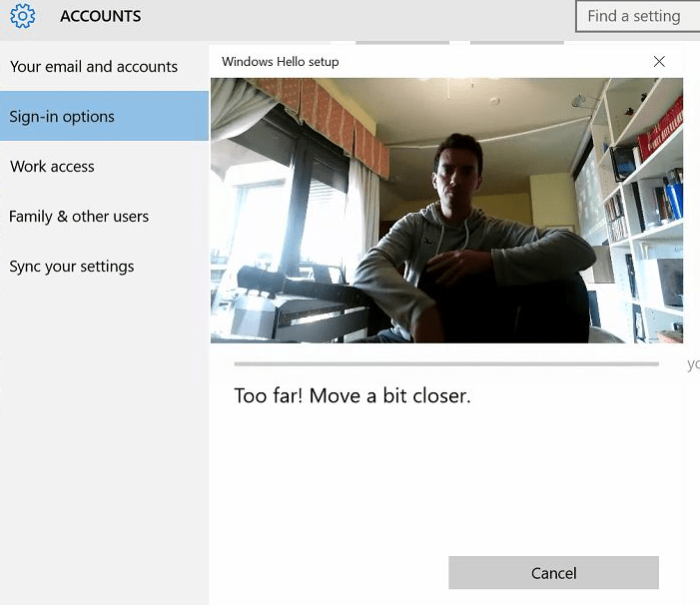700x605 pixels.
Task: Click the "Too far! Move a bit closer." message
Action: pyautogui.click(x=351, y=395)
